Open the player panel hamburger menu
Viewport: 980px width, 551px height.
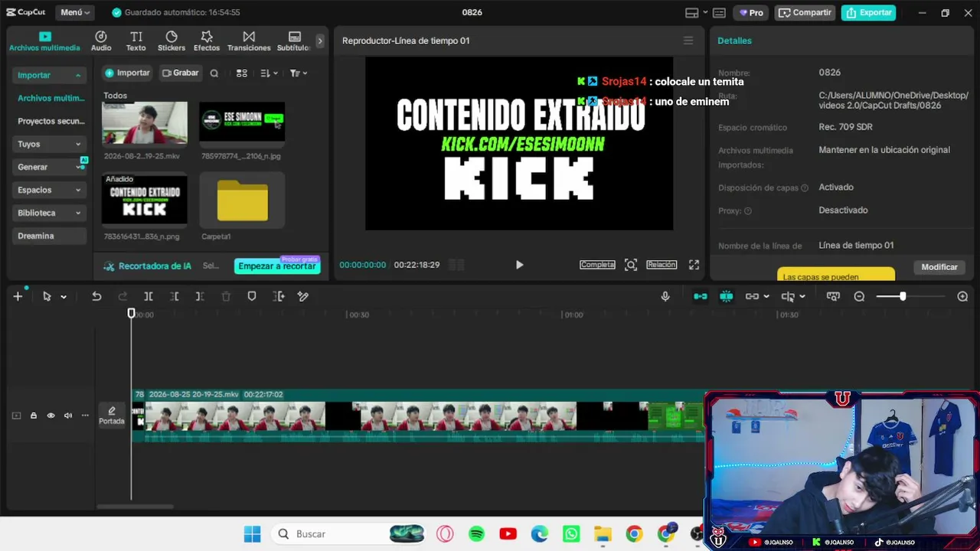click(688, 41)
